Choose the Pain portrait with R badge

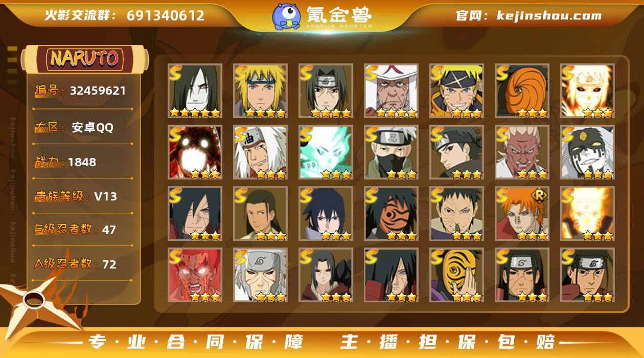[x=522, y=214]
